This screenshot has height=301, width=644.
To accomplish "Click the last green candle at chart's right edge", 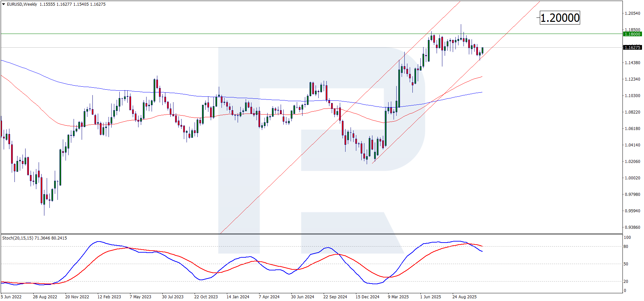I will (x=482, y=50).
